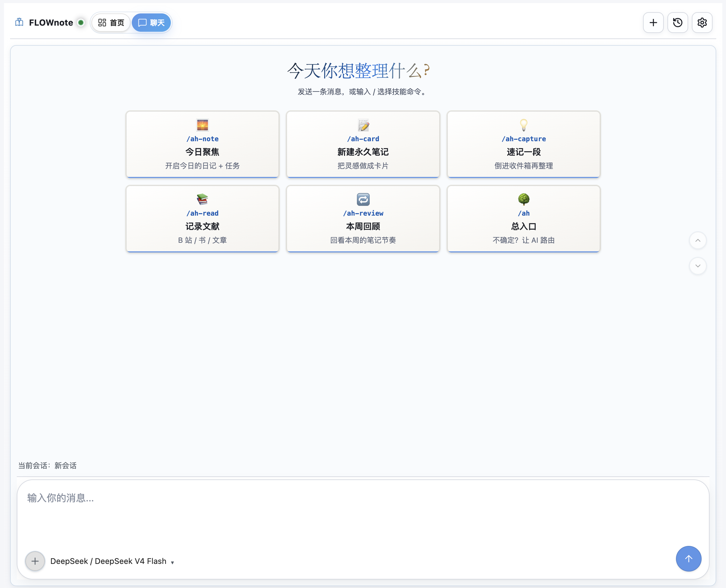Open the 记录文献 card title
This screenshot has height=588, width=726.
203,226
